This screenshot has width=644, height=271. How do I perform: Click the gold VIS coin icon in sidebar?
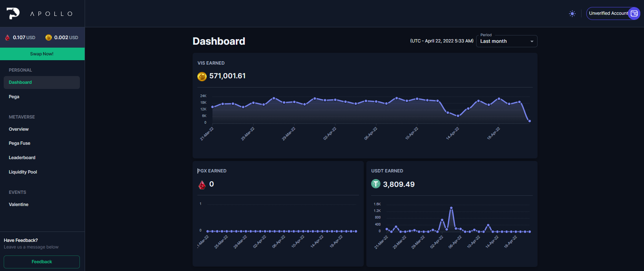point(48,37)
